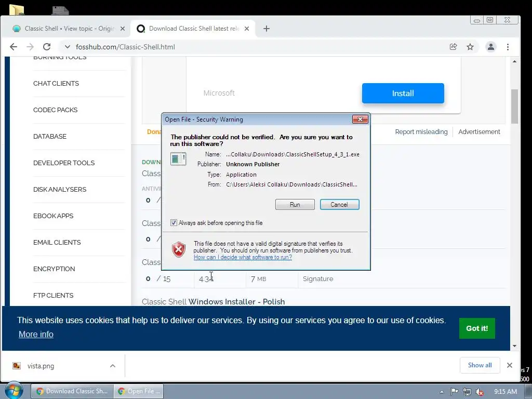Open FTP Clients category
This screenshot has height=399, width=532.
tap(54, 295)
